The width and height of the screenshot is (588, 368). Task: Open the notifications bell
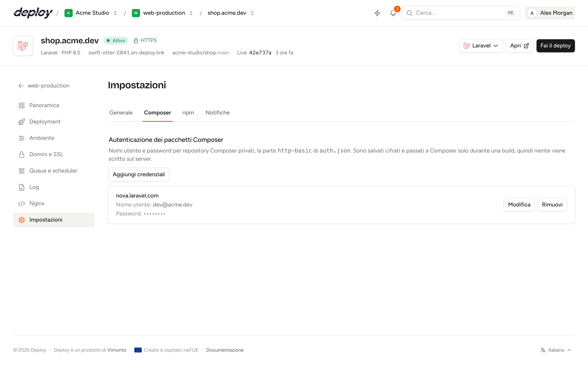click(393, 13)
